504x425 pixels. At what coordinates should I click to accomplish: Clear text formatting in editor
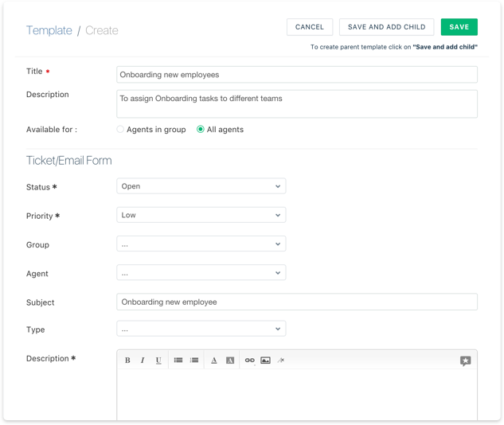281,361
